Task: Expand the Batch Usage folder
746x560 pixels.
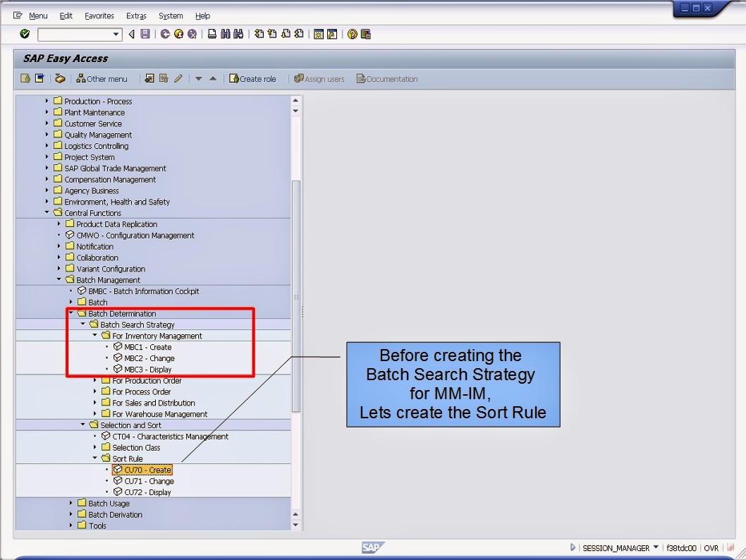Action: [x=71, y=503]
